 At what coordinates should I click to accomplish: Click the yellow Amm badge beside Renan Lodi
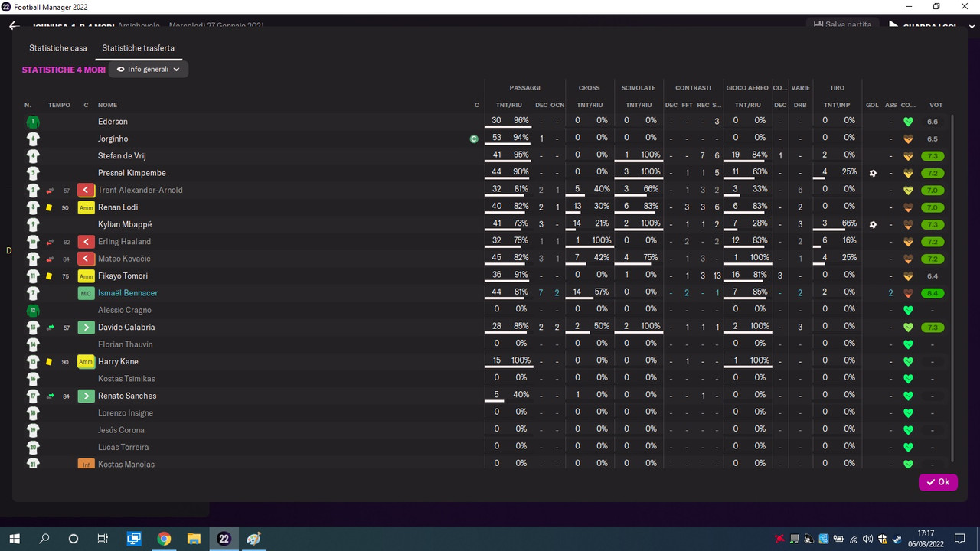point(86,207)
